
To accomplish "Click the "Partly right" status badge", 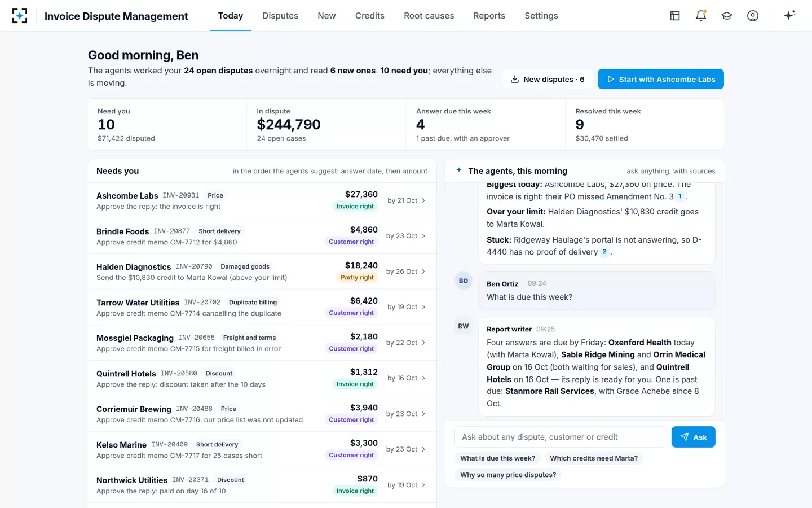I will pyautogui.click(x=357, y=277).
